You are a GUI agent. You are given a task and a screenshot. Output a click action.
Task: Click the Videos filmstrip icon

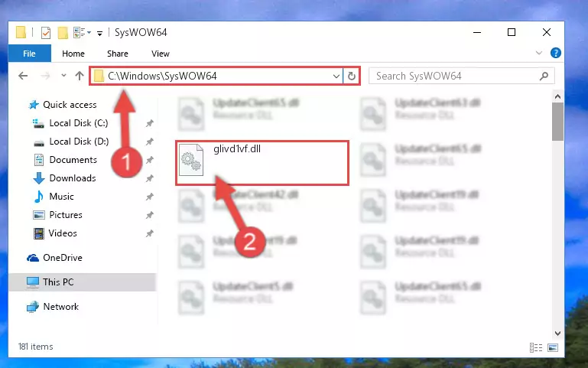39,233
